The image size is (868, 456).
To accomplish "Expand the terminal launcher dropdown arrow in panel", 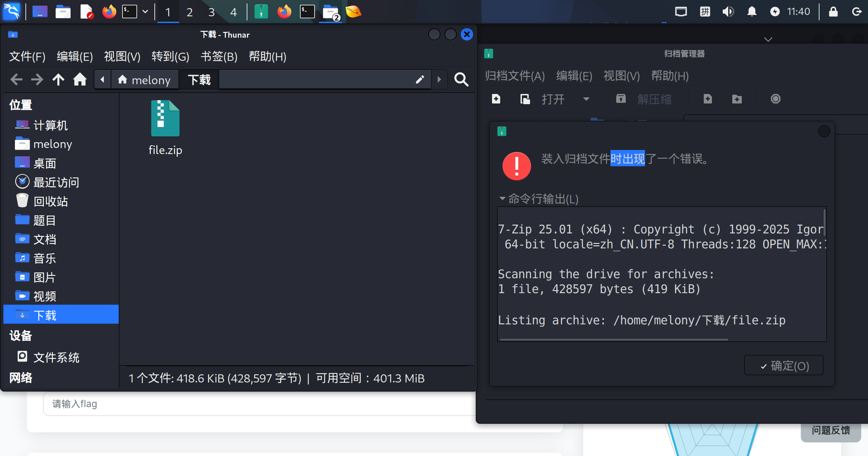I will tap(145, 12).
